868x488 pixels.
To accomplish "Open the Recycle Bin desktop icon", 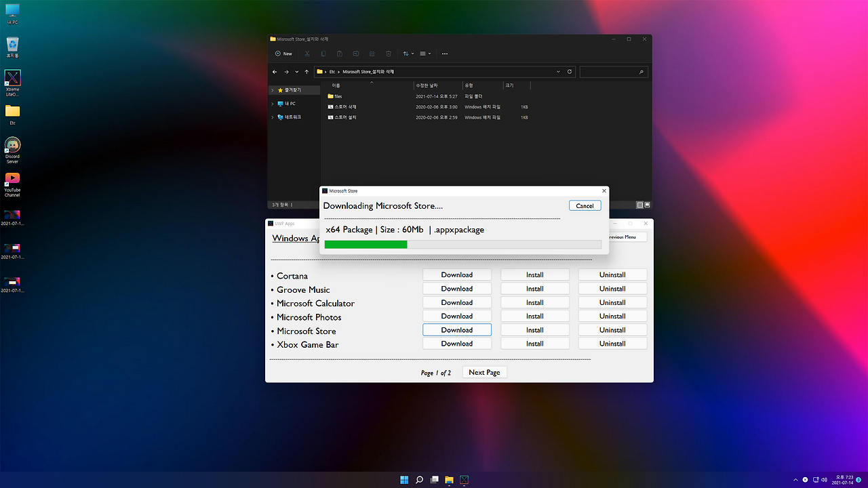I will click(12, 47).
